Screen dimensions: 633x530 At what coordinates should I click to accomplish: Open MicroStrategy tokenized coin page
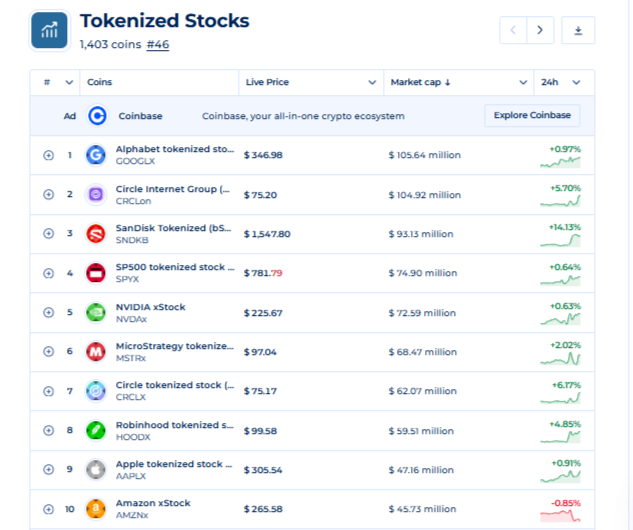coord(175,346)
